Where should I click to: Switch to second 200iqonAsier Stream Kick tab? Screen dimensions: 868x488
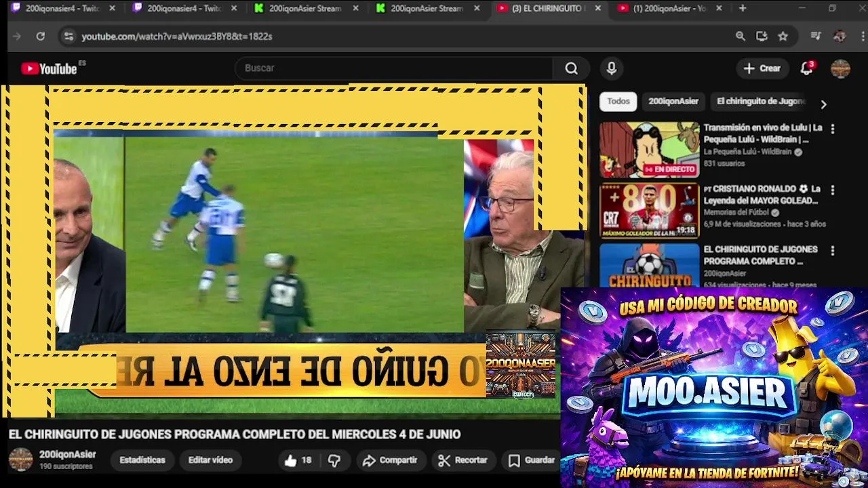428,9
